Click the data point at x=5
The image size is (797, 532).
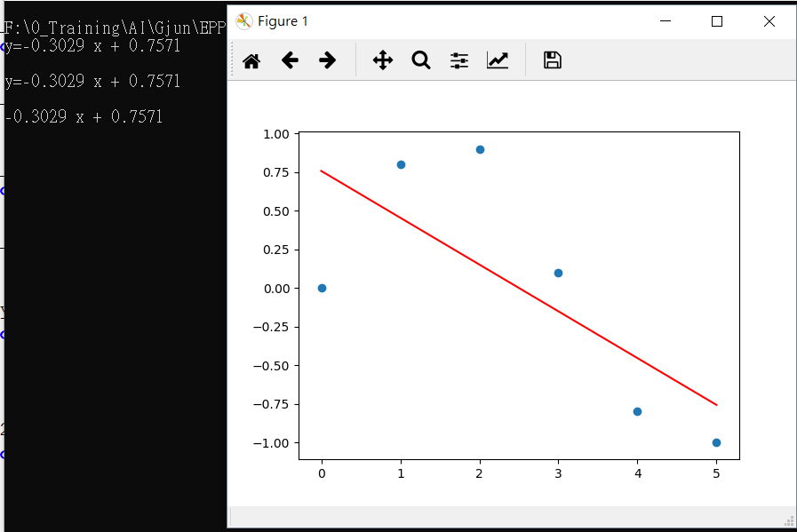tap(716, 442)
